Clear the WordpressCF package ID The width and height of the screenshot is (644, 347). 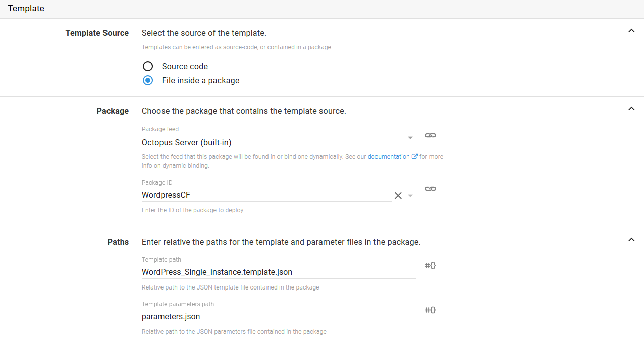[x=398, y=196]
